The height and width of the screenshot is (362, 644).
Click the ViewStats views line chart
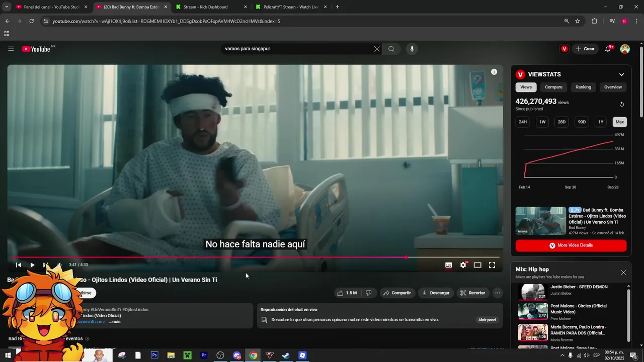click(569, 156)
